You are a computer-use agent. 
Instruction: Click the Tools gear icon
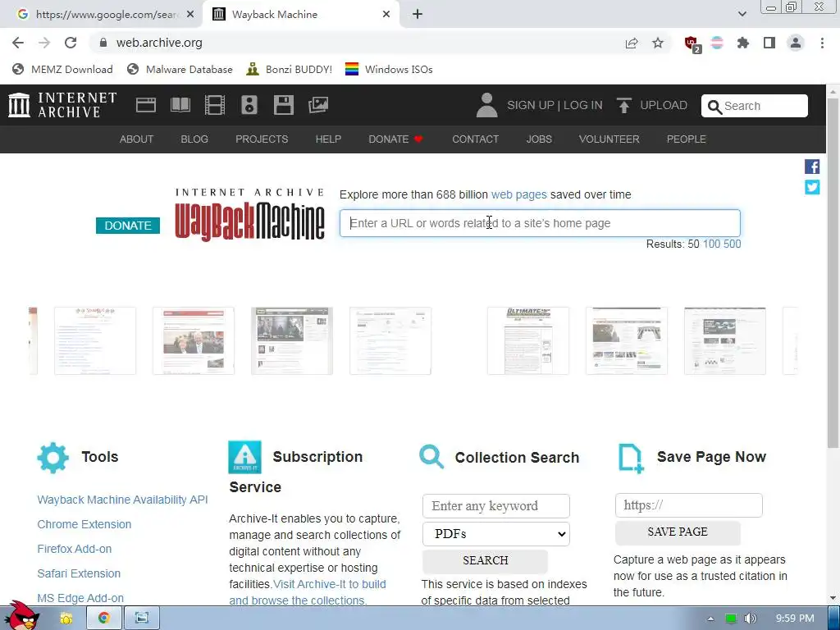[53, 458]
